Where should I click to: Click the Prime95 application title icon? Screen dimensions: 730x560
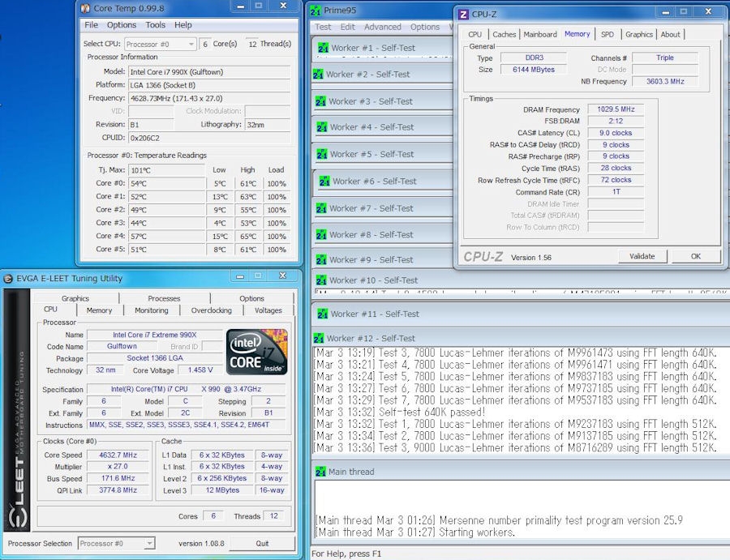coord(316,11)
